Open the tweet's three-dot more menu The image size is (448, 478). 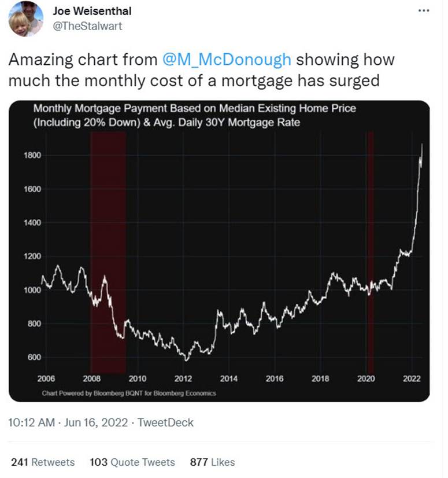[x=424, y=10]
